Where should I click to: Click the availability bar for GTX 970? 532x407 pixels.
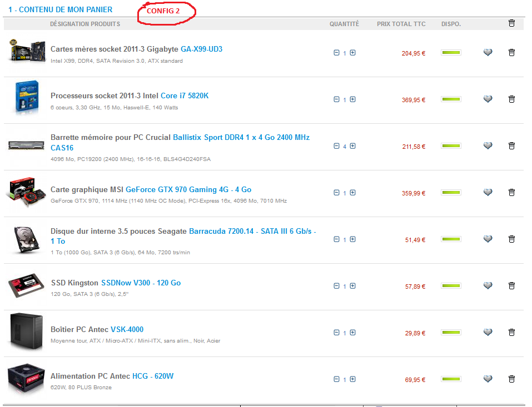coord(451,193)
